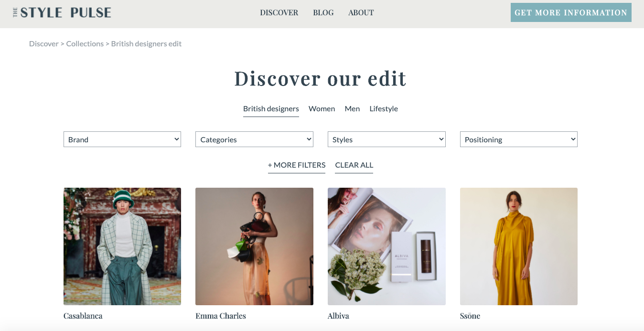Click the Get More Information button
The image size is (644, 331).
tap(571, 12)
